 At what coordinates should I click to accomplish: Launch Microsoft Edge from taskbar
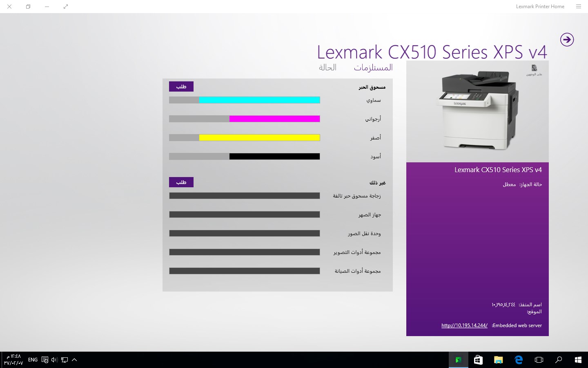click(x=519, y=360)
